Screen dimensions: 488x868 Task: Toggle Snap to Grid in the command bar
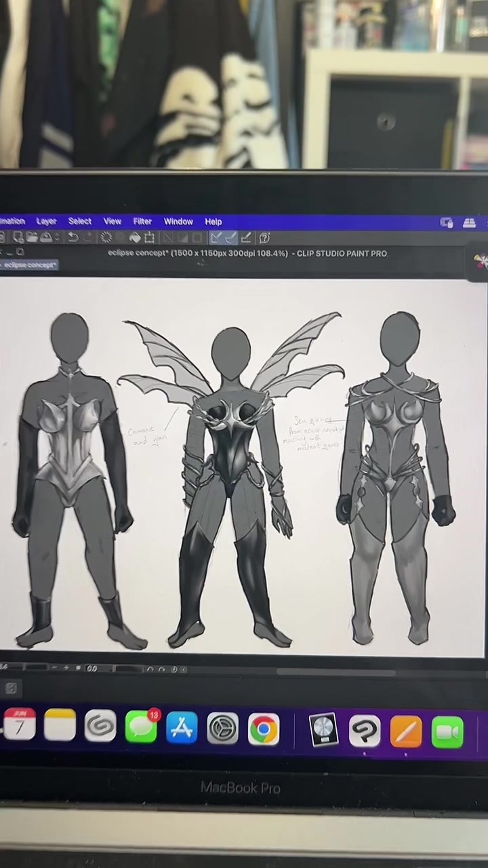246,237
